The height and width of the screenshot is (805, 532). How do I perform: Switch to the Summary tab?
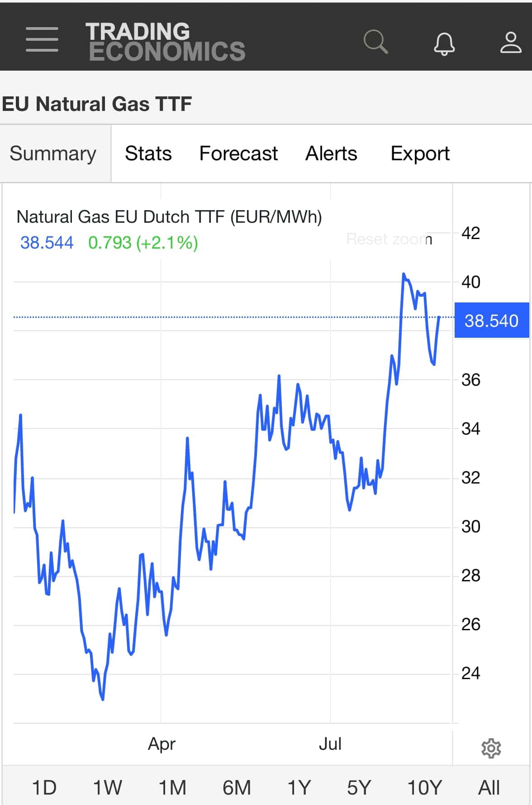pos(53,153)
